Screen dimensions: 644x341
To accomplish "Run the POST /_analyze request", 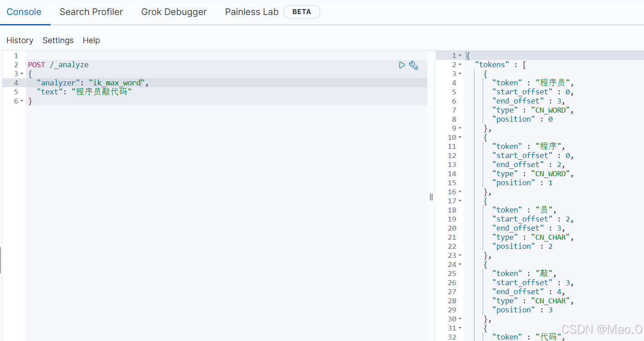I will coord(402,65).
